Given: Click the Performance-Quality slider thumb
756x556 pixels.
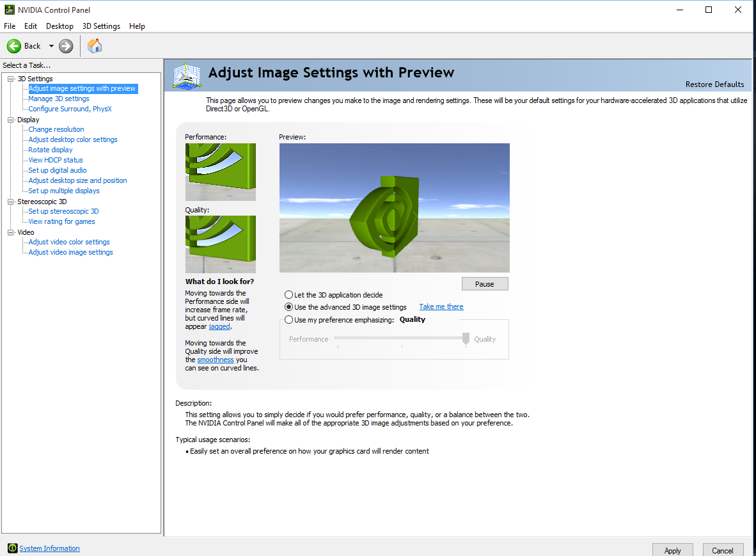Looking at the screenshot, I should pyautogui.click(x=466, y=339).
